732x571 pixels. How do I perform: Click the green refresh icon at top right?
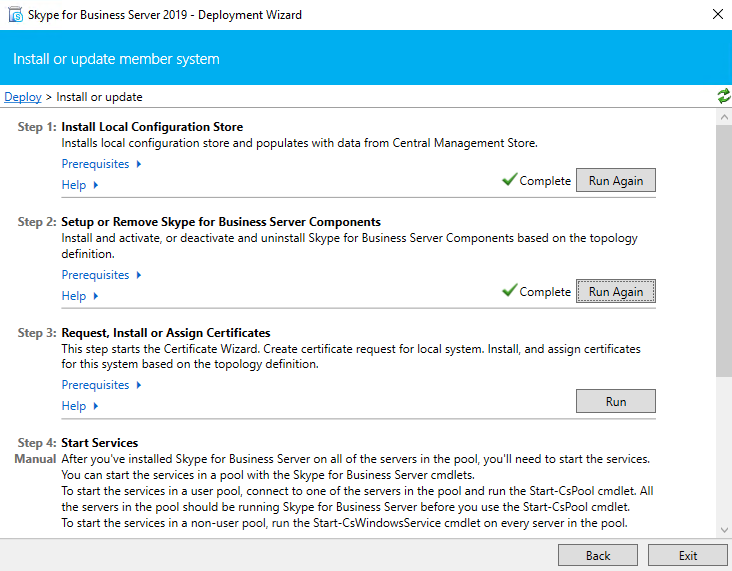tap(723, 96)
